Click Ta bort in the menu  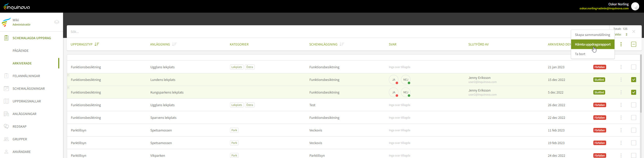tap(580, 54)
